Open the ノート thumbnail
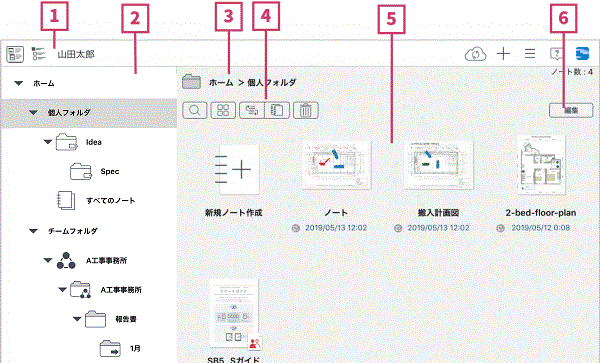Screen dimensions: 600x363 [336, 165]
